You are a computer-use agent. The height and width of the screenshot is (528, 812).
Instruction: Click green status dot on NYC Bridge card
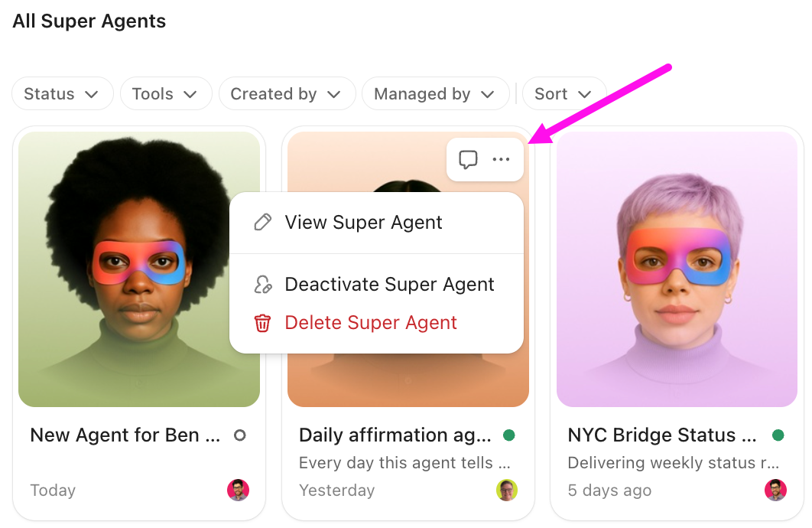778,435
